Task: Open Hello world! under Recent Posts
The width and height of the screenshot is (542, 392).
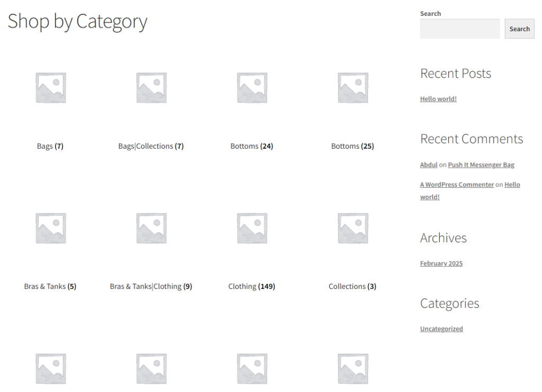Action: point(438,99)
